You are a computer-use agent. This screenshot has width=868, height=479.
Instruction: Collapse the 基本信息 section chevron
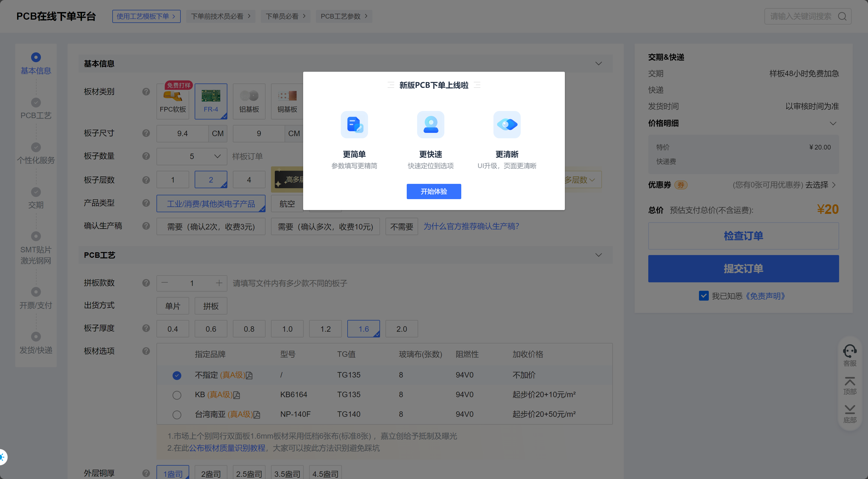pyautogui.click(x=598, y=64)
